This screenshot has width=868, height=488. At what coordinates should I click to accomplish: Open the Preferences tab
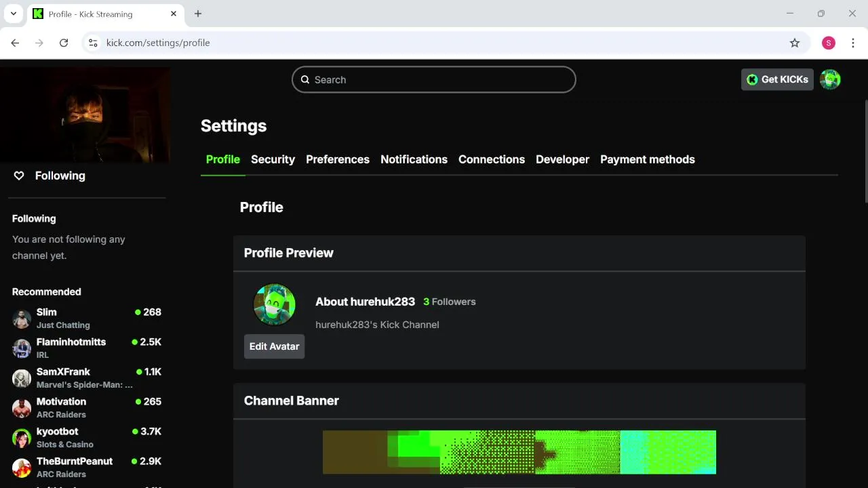coord(338,159)
